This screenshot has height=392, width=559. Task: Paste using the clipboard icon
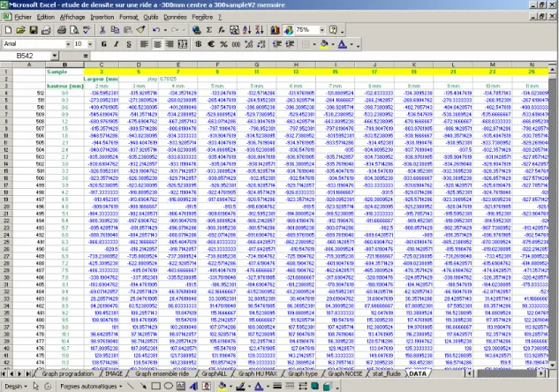point(128,30)
